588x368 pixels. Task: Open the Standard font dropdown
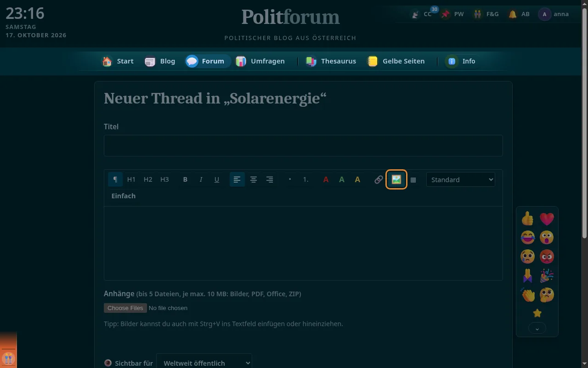(x=461, y=179)
